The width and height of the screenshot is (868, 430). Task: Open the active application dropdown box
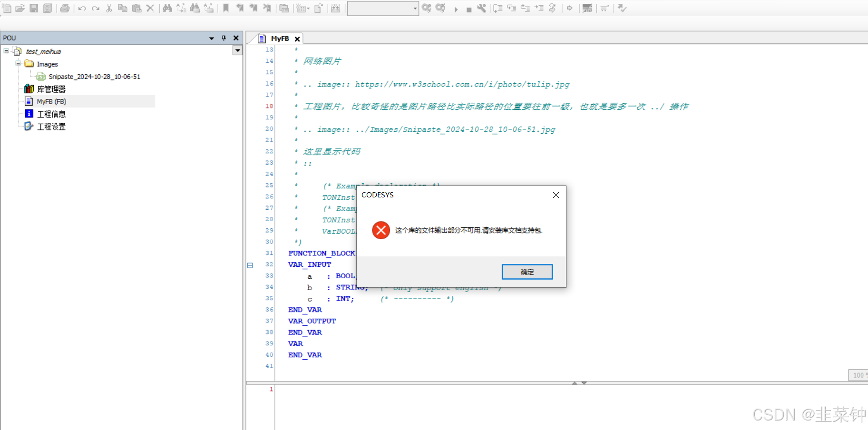tap(413, 8)
